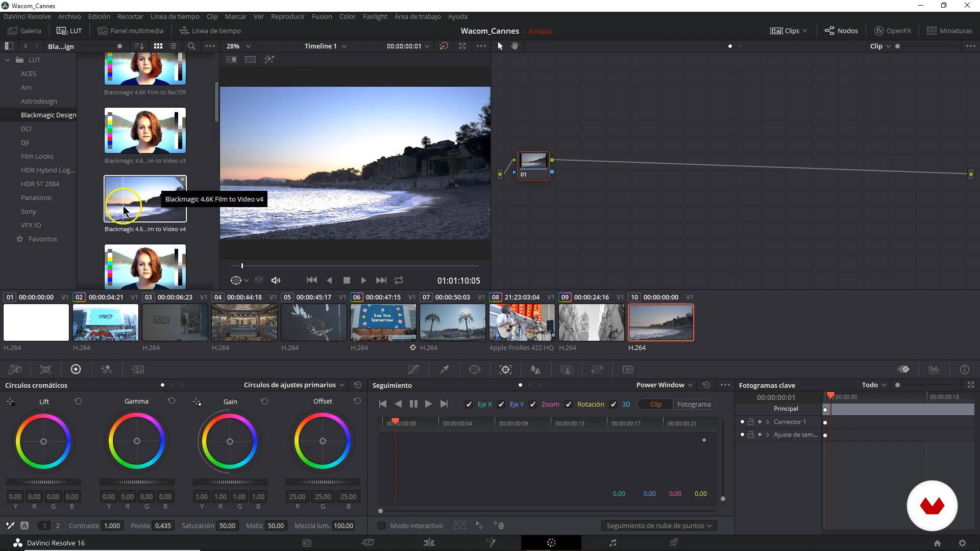
Task: Select the hand pan tool in node editor
Action: 514,46
